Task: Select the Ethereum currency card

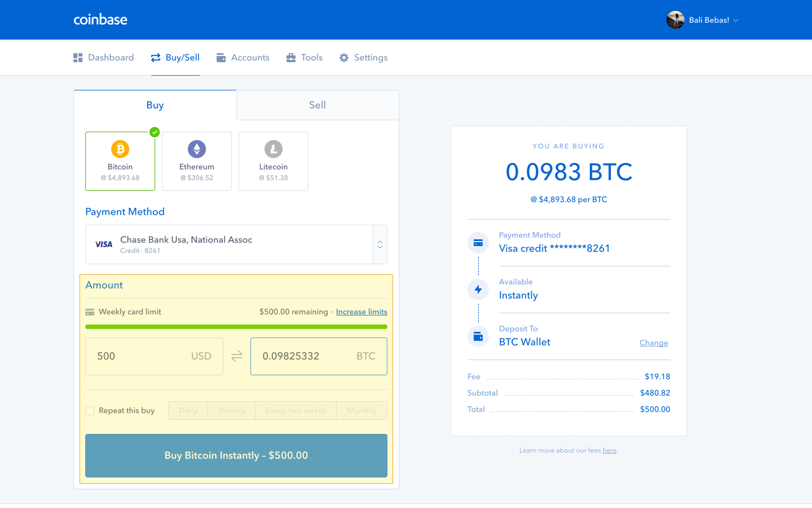Action: coord(197,161)
